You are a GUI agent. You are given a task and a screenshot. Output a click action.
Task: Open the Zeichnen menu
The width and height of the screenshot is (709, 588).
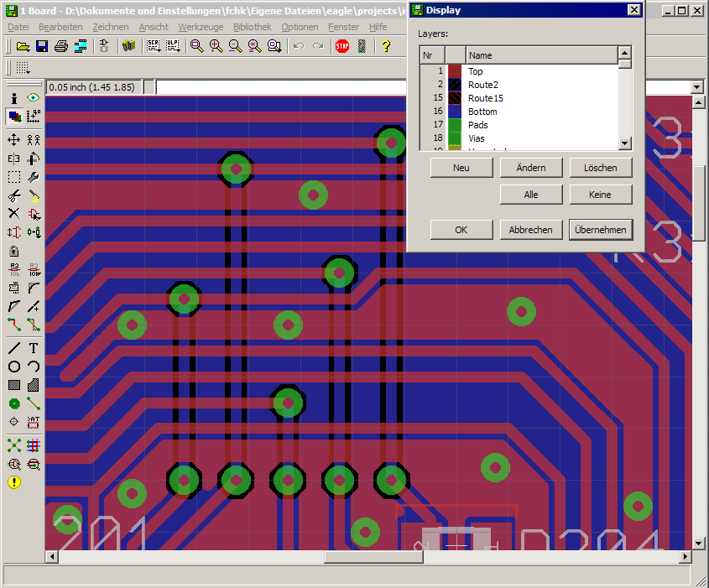(x=111, y=27)
